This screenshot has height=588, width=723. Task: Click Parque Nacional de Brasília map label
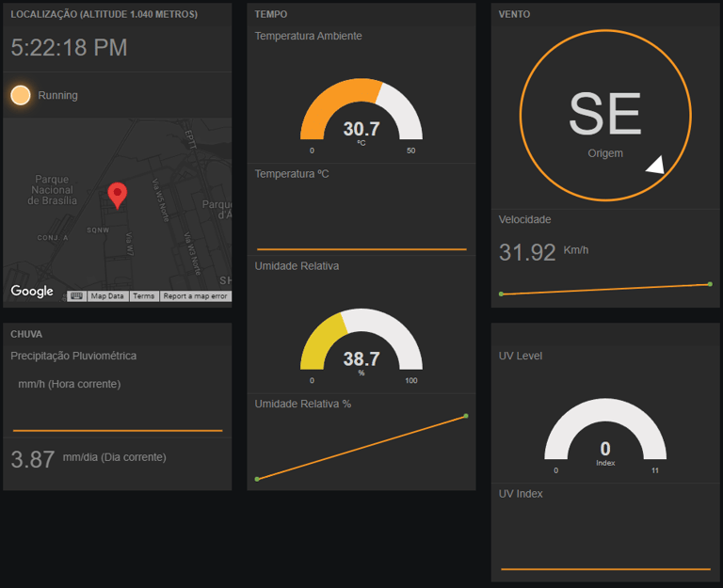pyautogui.click(x=52, y=190)
